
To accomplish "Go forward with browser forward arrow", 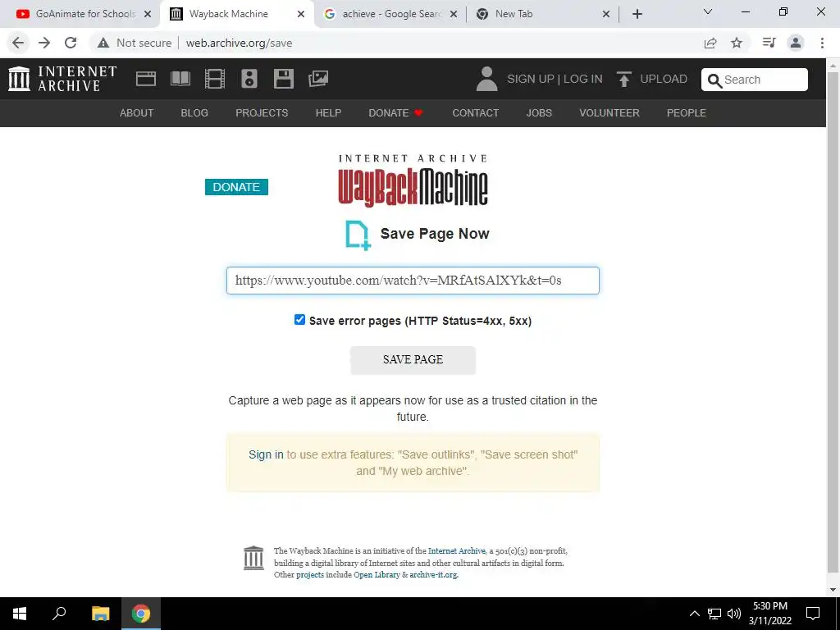I will point(44,43).
